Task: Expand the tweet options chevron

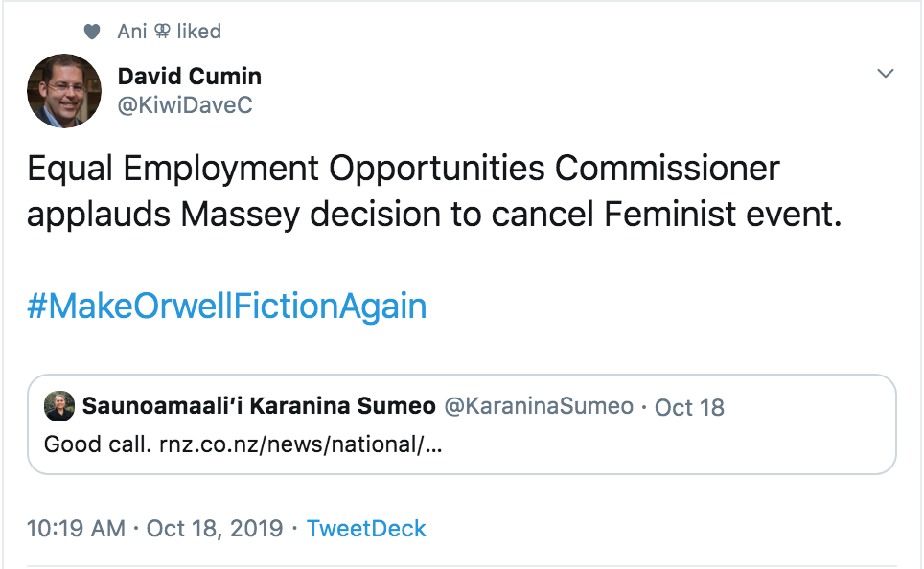Action: point(886,74)
